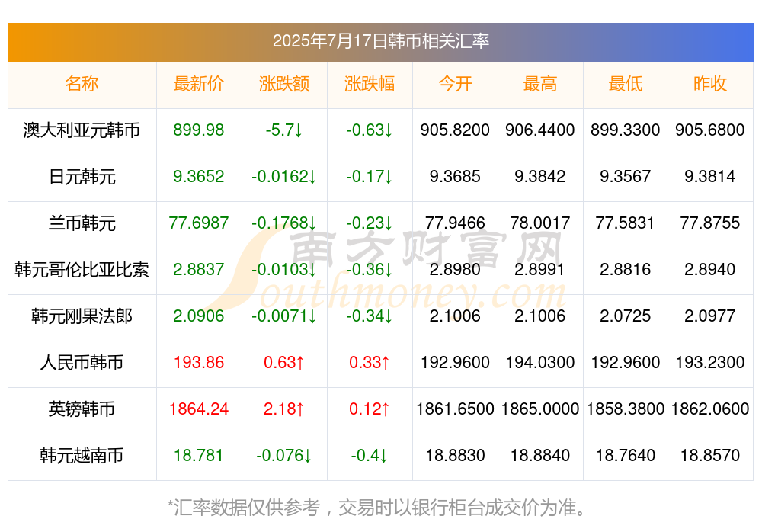This screenshot has width=762, height=532.
Task: Select latest price 899.98
Action: coord(199,130)
